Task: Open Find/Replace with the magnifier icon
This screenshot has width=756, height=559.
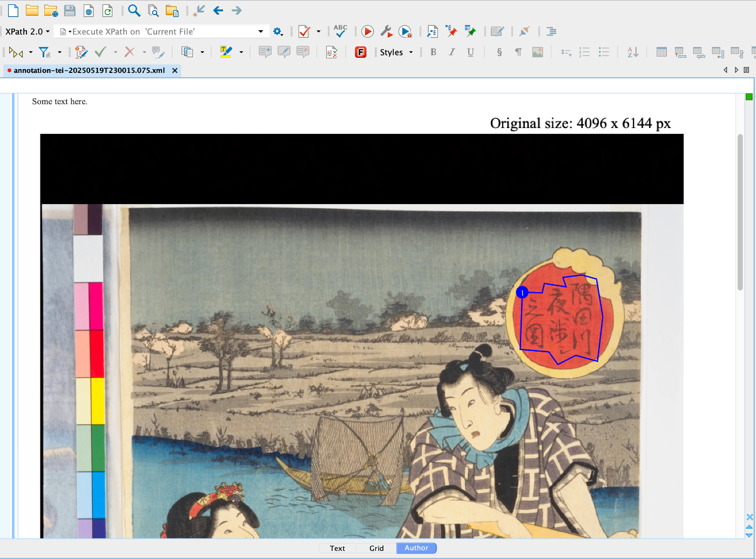Action: pyautogui.click(x=134, y=10)
